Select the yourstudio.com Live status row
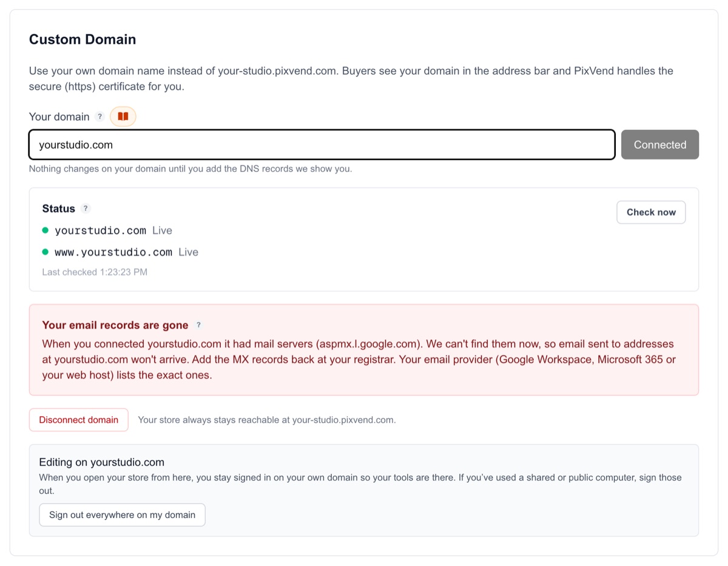This screenshot has width=728, height=566. coord(107,231)
